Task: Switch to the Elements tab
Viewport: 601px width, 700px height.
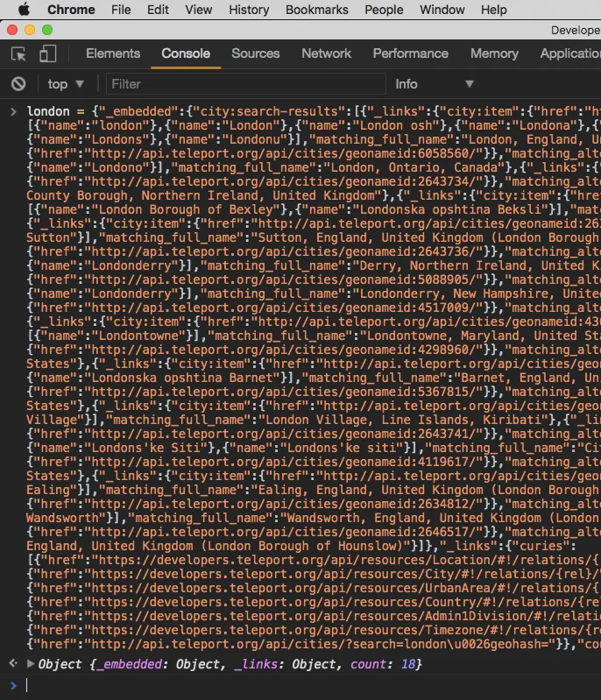Action: 113,53
